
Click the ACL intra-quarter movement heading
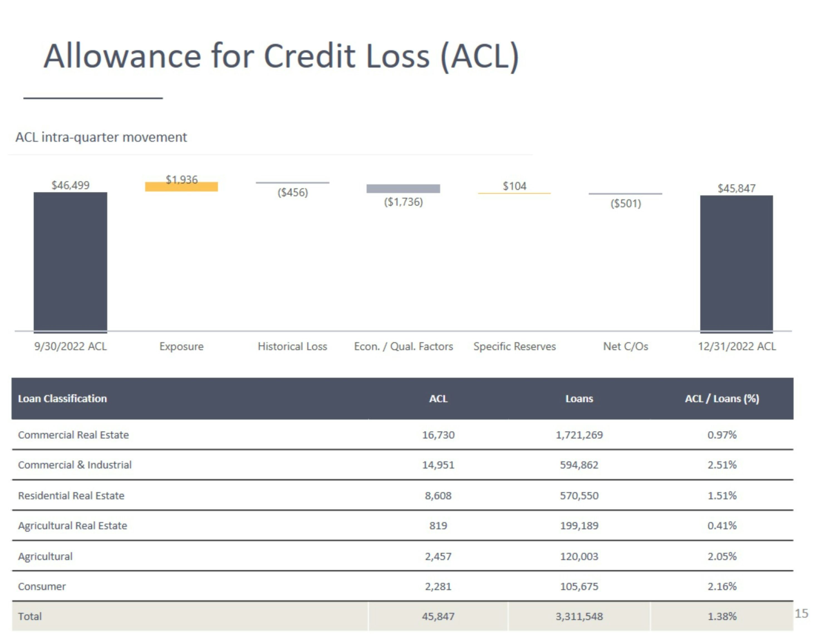(x=101, y=137)
